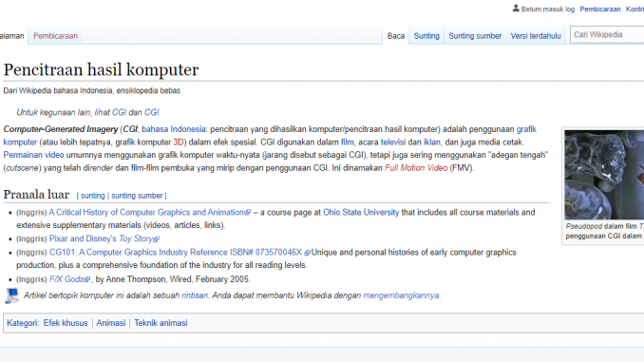Viewport: 644px width, 362px height.
Task: Open the Sunting sumber tab
Action: (x=475, y=36)
